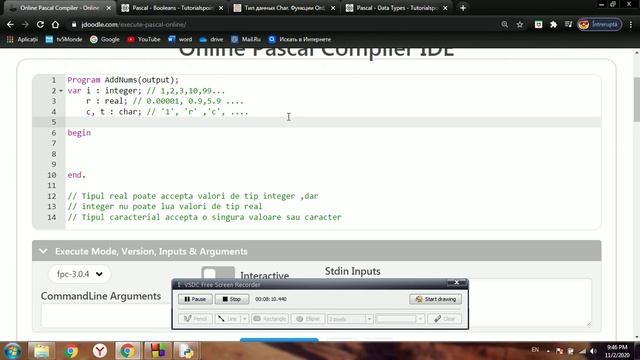Show hidden tray icons arrow

coord(548,351)
